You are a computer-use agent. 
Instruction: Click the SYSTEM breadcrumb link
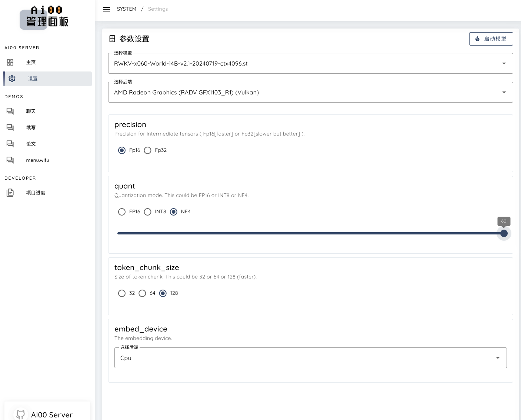(127, 9)
